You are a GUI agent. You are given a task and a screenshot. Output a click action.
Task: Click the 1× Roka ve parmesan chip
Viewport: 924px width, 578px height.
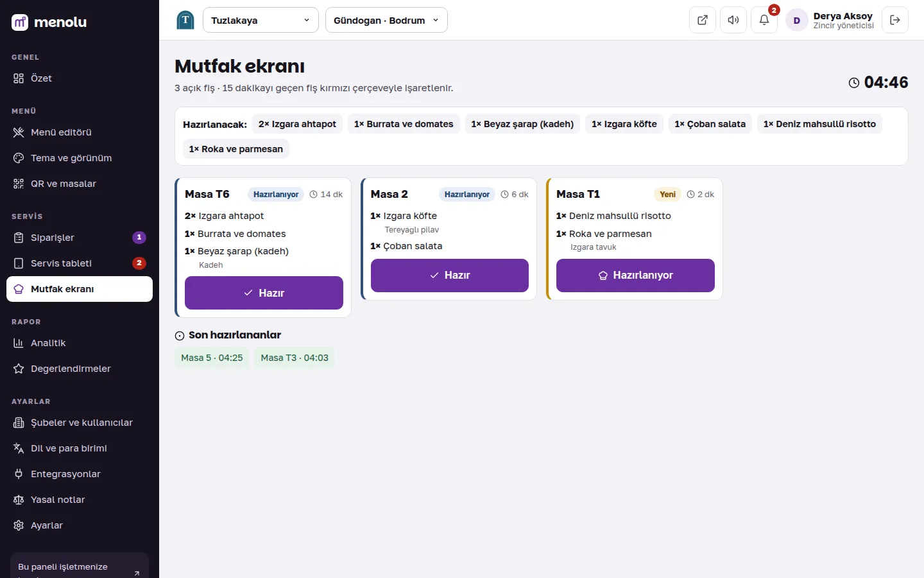pos(236,149)
